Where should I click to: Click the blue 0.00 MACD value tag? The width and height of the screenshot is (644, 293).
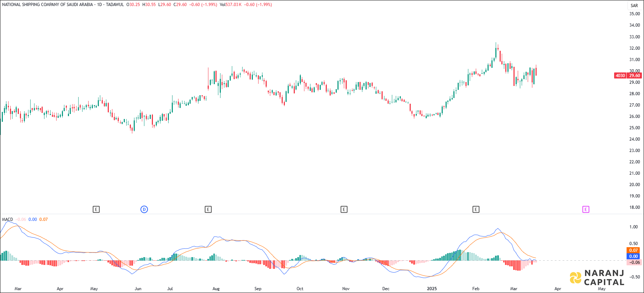click(x=633, y=256)
